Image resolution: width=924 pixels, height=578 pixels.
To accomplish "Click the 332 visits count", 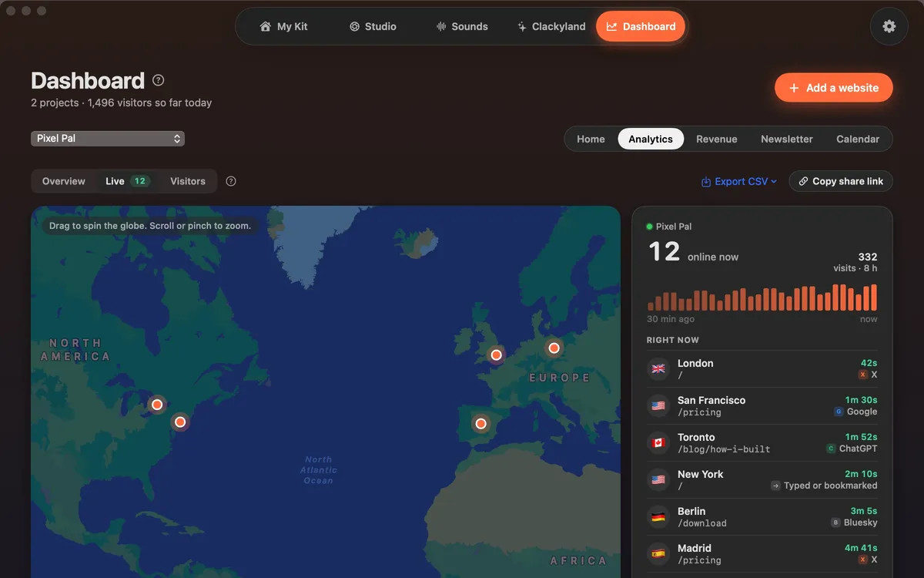I will click(x=868, y=257).
